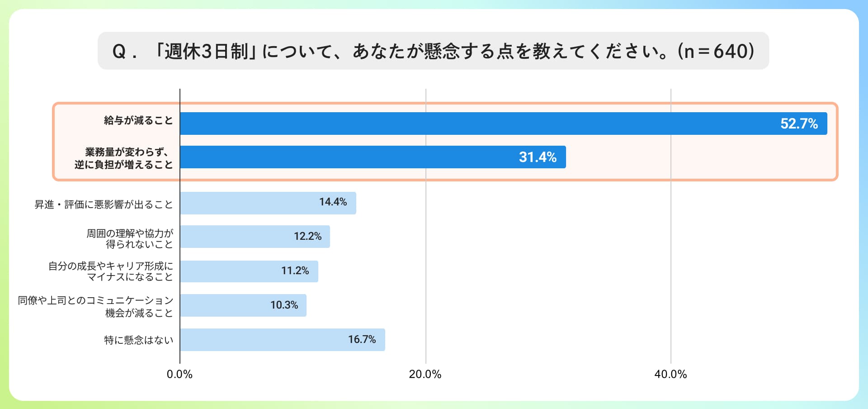This screenshot has width=868, height=409.
Task: Click the 昇進・評価に悪影響が出ること label
Action: pyautogui.click(x=104, y=204)
